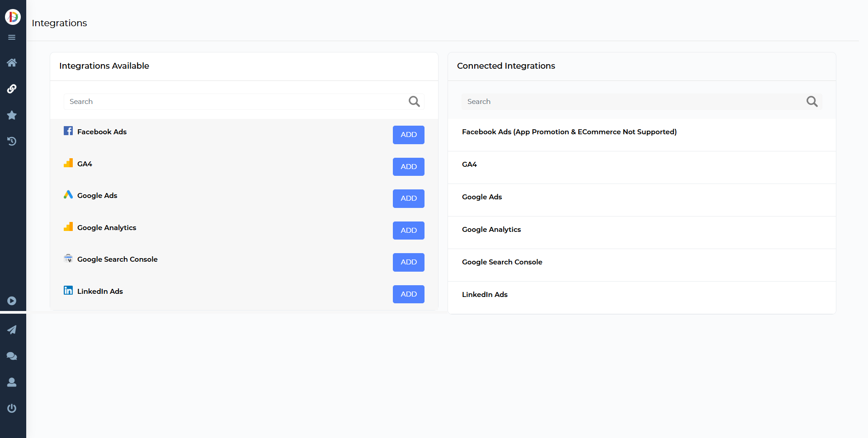Click the Google Search Console icon
The height and width of the screenshot is (438, 868).
[68, 259]
